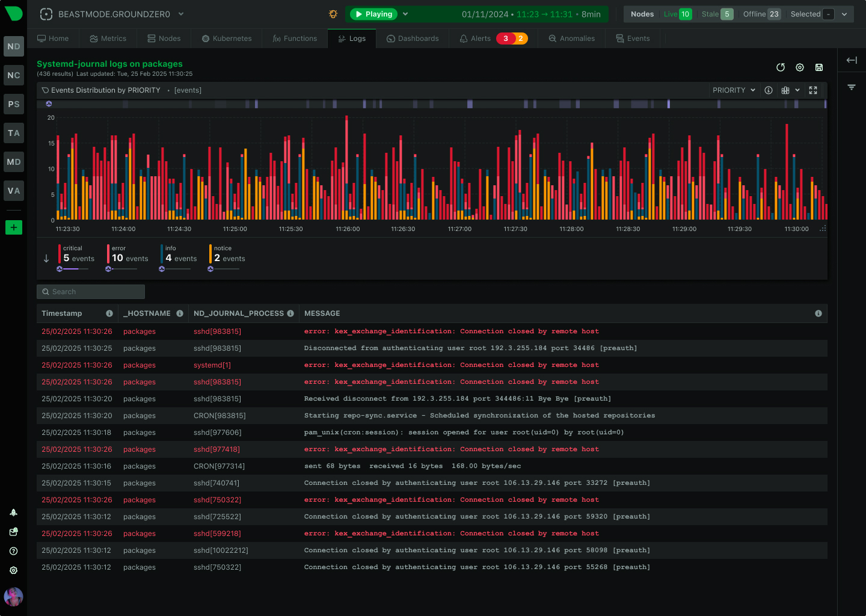This screenshot has height=616, width=866.
Task: Open the chart type selector dropdown
Action: point(790,90)
